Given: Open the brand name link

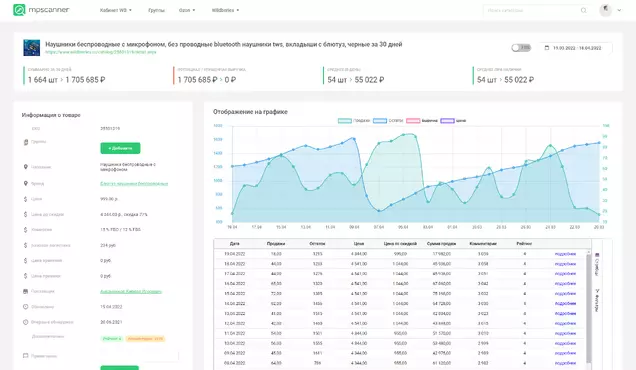Looking at the screenshot, I should (134, 183).
